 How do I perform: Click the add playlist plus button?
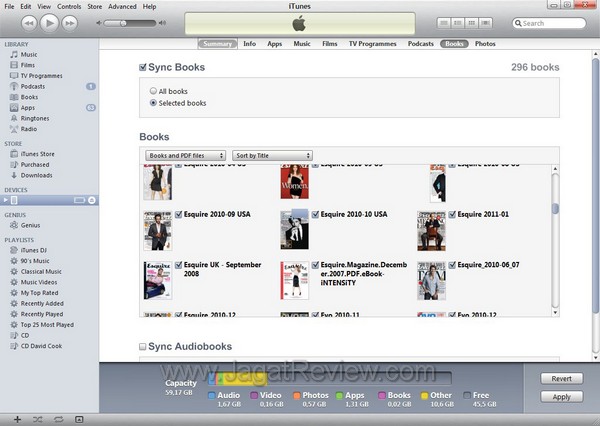17,419
